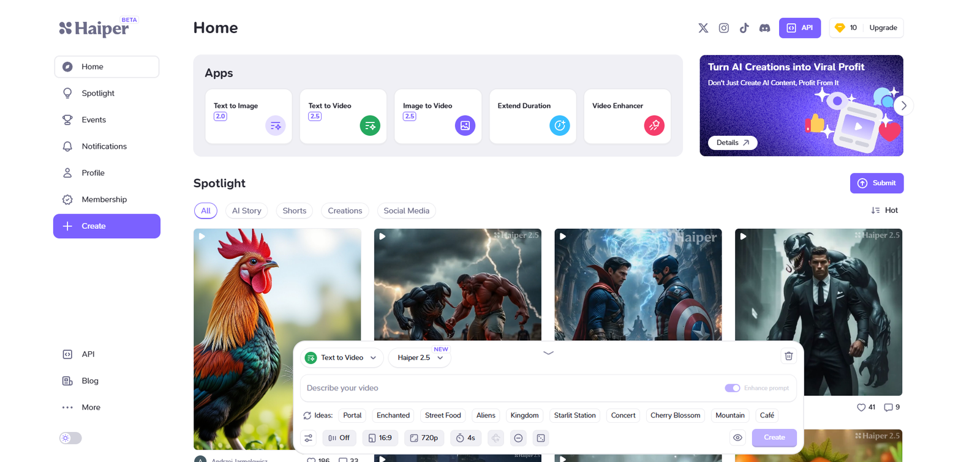Toggle the Enhance prompt switch

pyautogui.click(x=732, y=388)
